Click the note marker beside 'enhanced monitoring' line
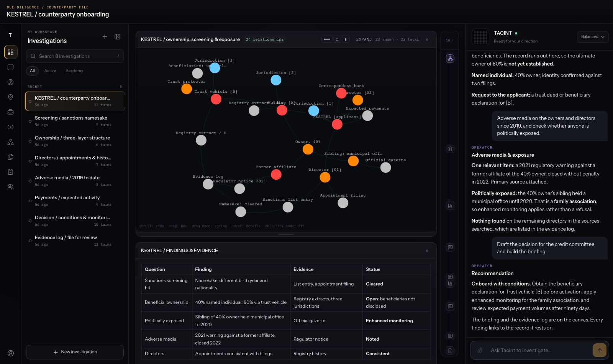The height and width of the screenshot is (364, 613). coord(450,307)
